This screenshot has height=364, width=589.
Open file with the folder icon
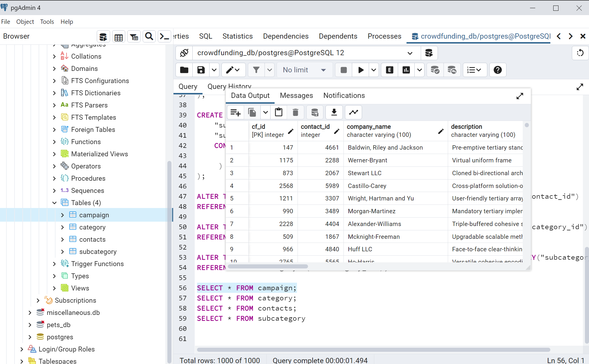pos(184,70)
